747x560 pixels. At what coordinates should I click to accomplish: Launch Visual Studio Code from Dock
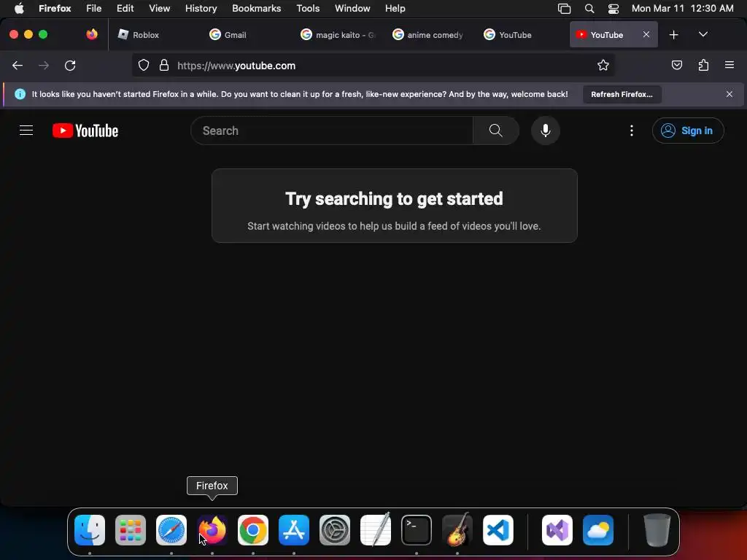(498, 530)
